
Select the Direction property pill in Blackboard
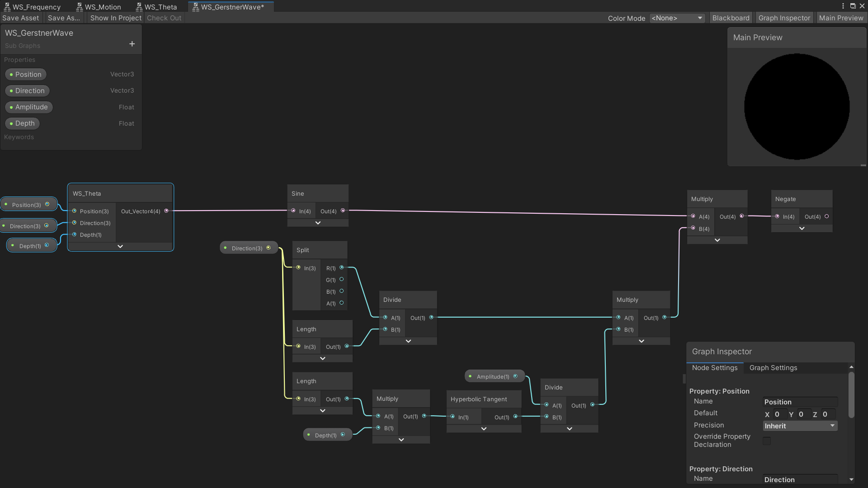(27, 91)
